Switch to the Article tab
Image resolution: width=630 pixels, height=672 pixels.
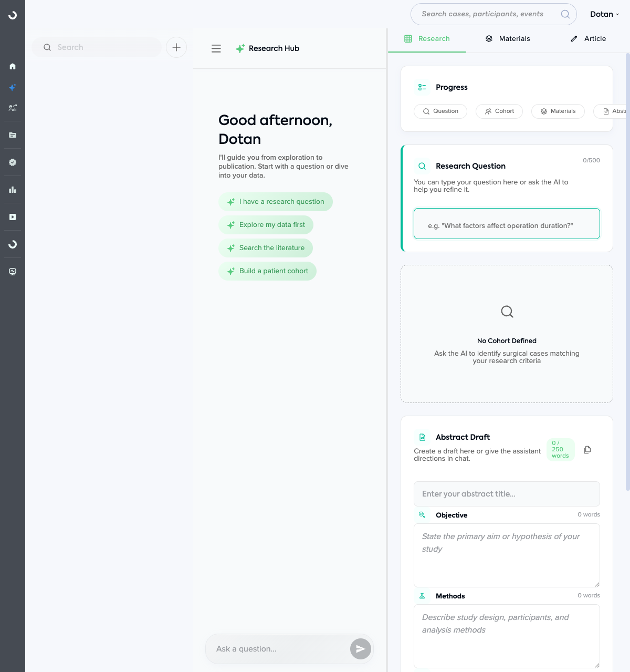(588, 39)
